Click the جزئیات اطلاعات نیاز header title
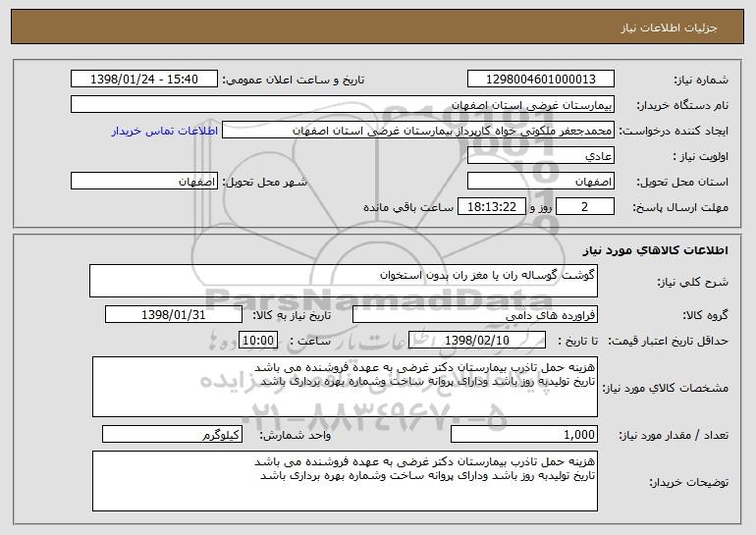Viewport: 756px width, 535px height. [x=669, y=27]
